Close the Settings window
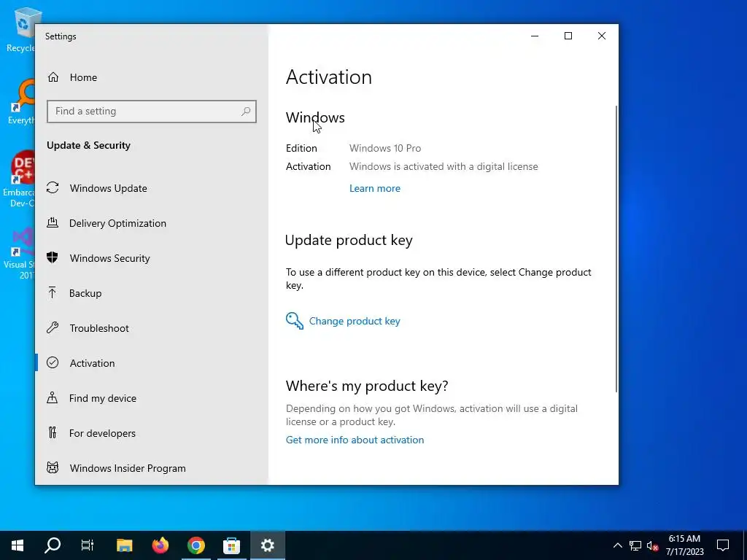This screenshot has width=747, height=560. tap(602, 36)
